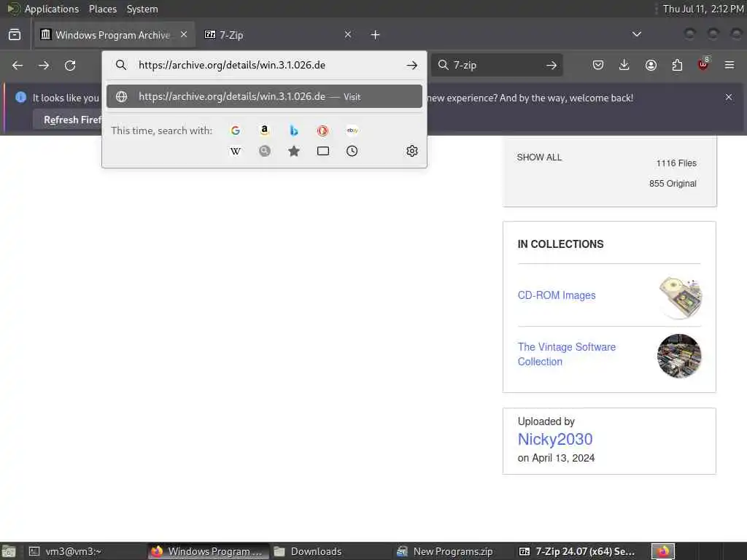Click the 7-zip search box field
This screenshot has width=747, height=560.
(495, 65)
